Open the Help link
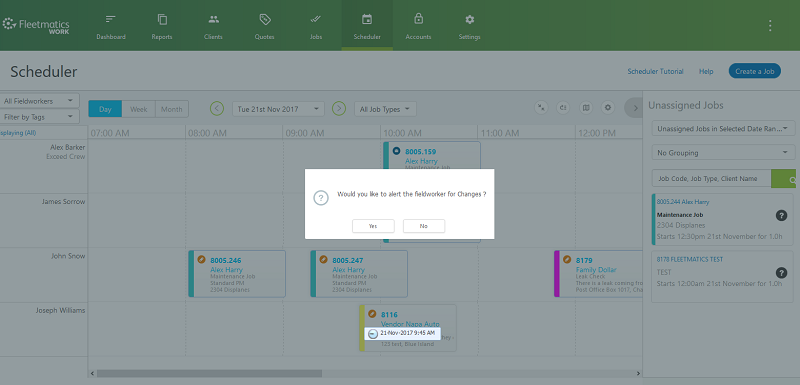The height and width of the screenshot is (385, 800). (x=706, y=71)
